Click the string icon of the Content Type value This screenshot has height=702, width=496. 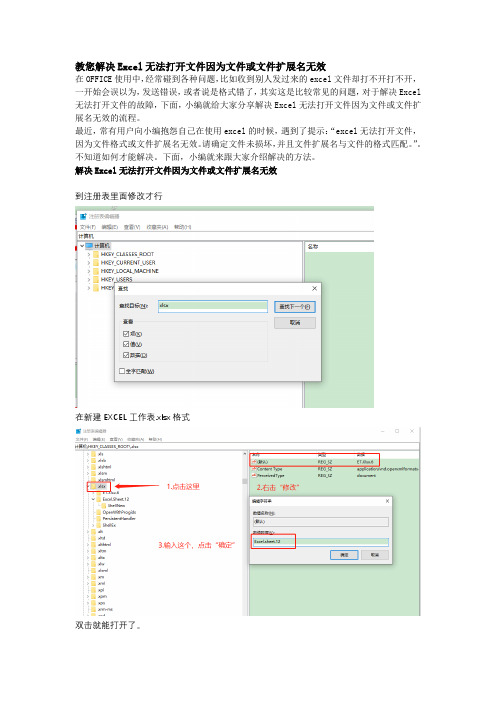pyautogui.click(x=254, y=469)
